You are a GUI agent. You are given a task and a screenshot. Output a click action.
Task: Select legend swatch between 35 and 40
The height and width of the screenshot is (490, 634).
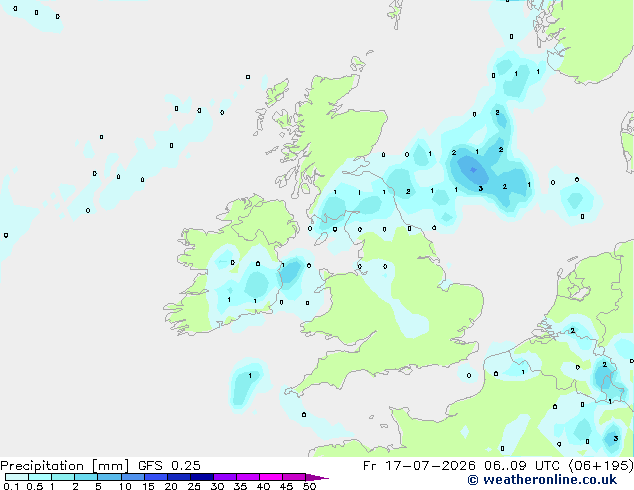pos(247,477)
